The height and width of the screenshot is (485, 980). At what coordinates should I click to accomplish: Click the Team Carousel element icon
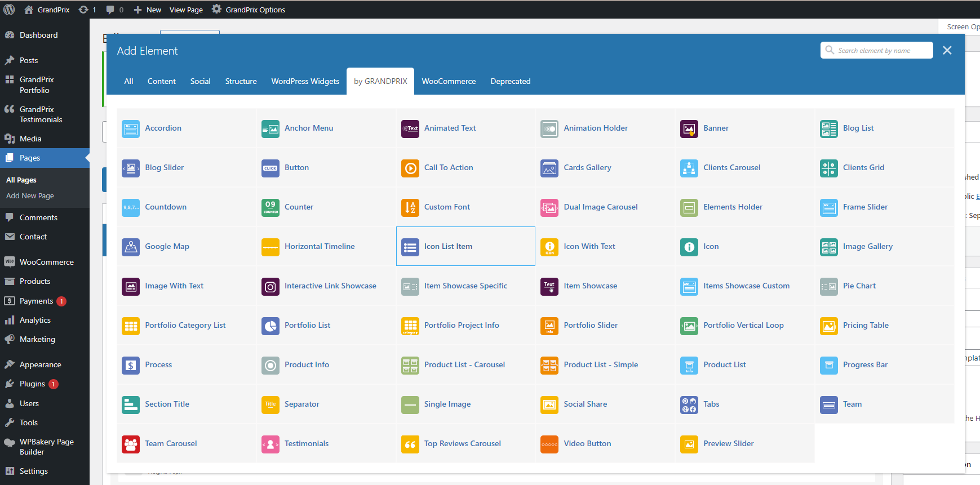click(131, 444)
